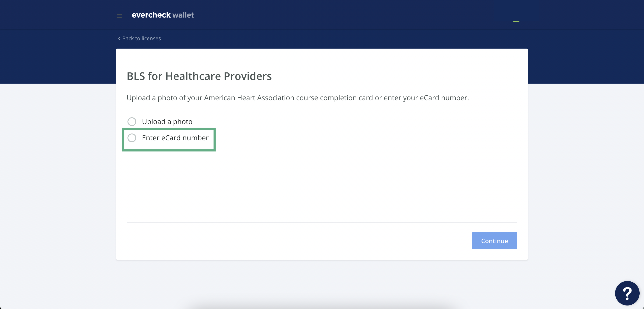This screenshot has height=309, width=644.
Task: Click the Upload a photo label text
Action: click(167, 121)
